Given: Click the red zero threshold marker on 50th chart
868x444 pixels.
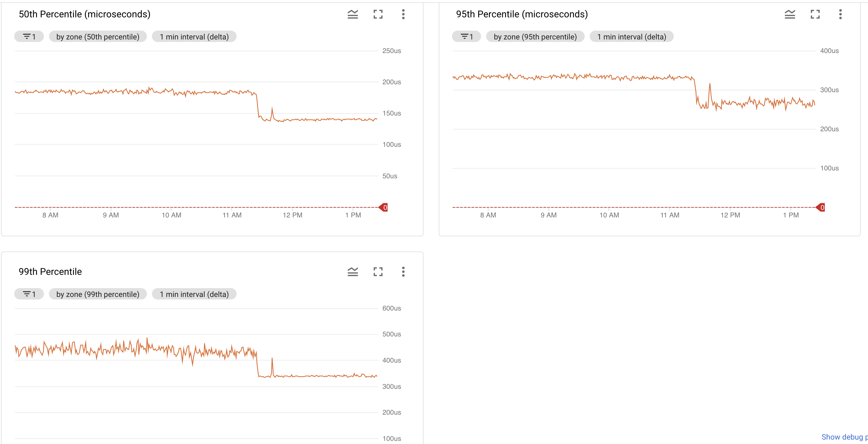Looking at the screenshot, I should (x=383, y=207).
